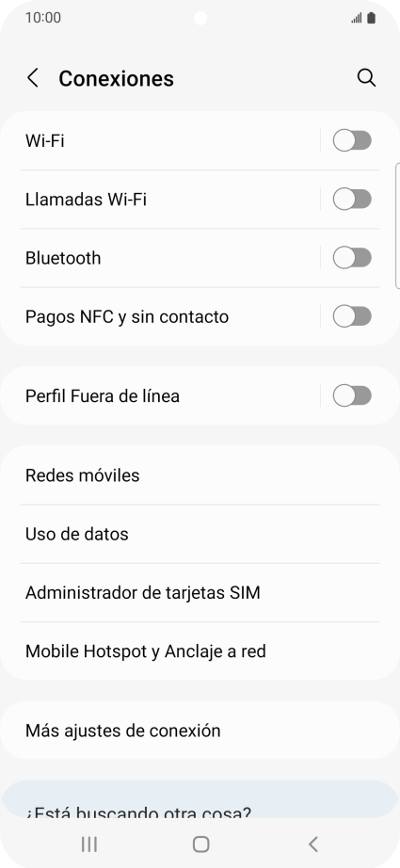The height and width of the screenshot is (868, 400).
Task: Open Redes móviles settings
Action: click(200, 475)
